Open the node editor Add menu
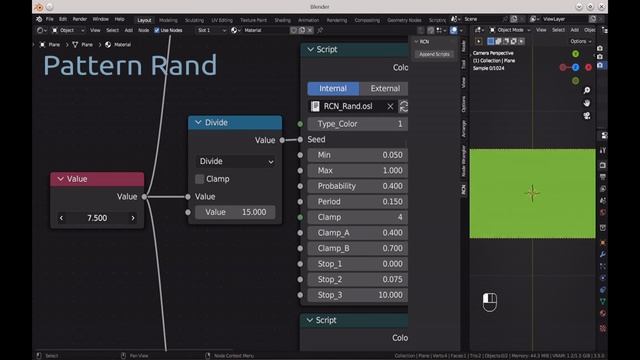 129,30
